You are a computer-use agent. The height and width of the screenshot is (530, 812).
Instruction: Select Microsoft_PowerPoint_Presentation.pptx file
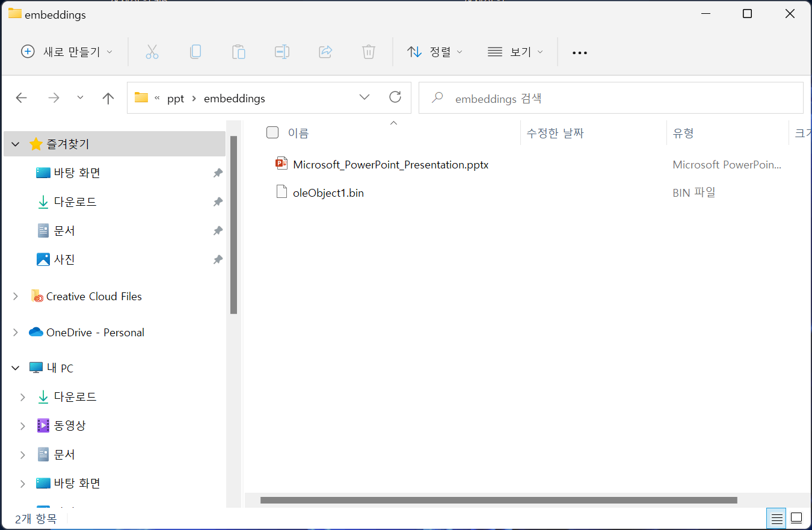[390, 164]
